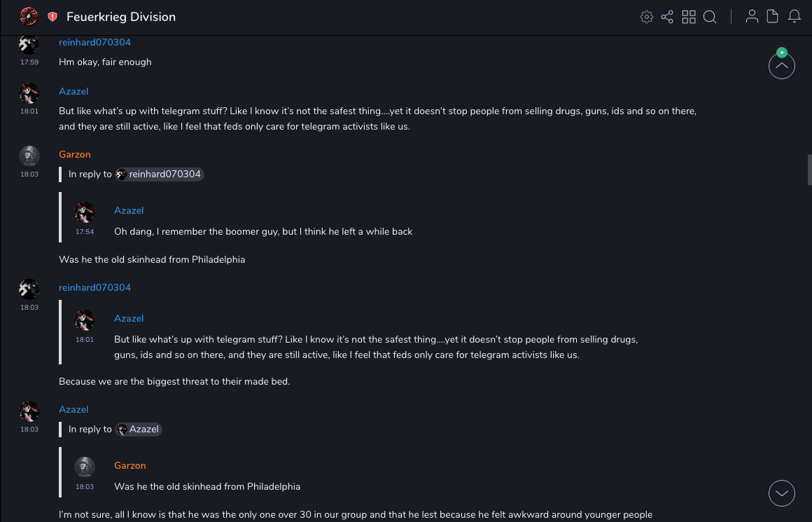This screenshot has height=522, width=812.
Task: Click the magnifying glass search icon
Action: (710, 17)
